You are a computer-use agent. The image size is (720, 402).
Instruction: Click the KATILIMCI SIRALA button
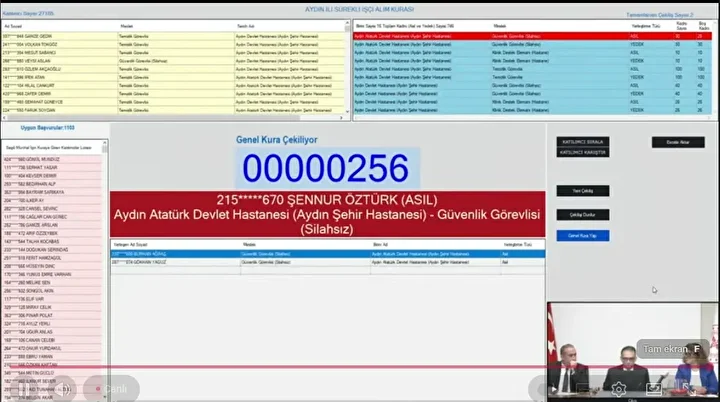click(583, 142)
